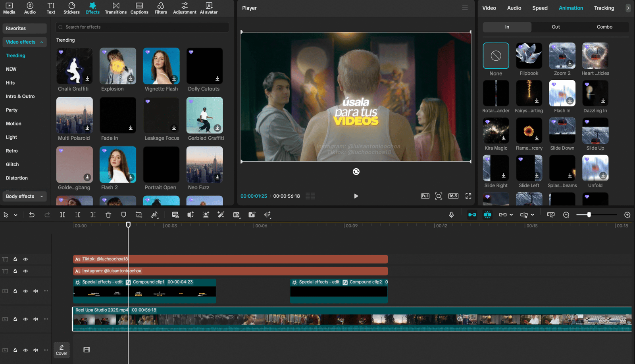
Task: Open the Glitch effects category
Action: click(x=12, y=164)
